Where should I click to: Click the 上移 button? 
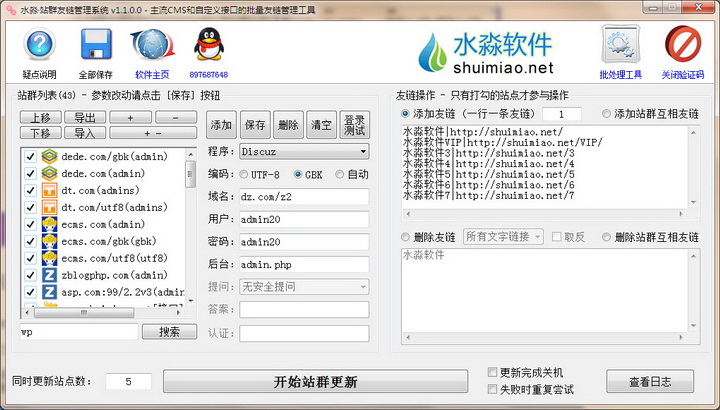tap(40, 117)
